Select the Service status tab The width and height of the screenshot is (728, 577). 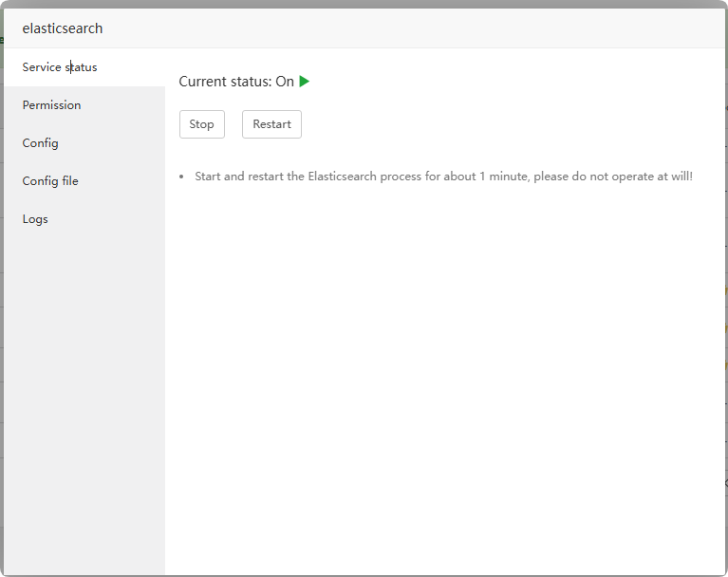[60, 67]
